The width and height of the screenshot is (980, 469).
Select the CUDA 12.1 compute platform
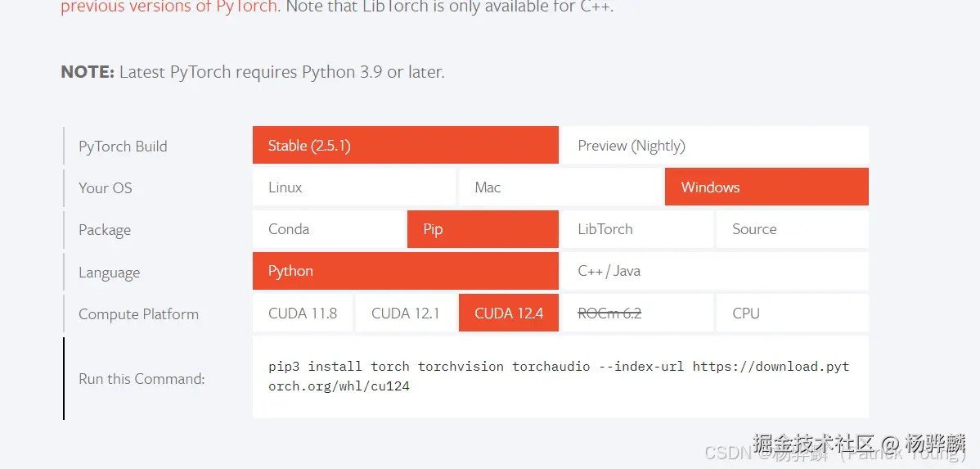click(x=405, y=313)
